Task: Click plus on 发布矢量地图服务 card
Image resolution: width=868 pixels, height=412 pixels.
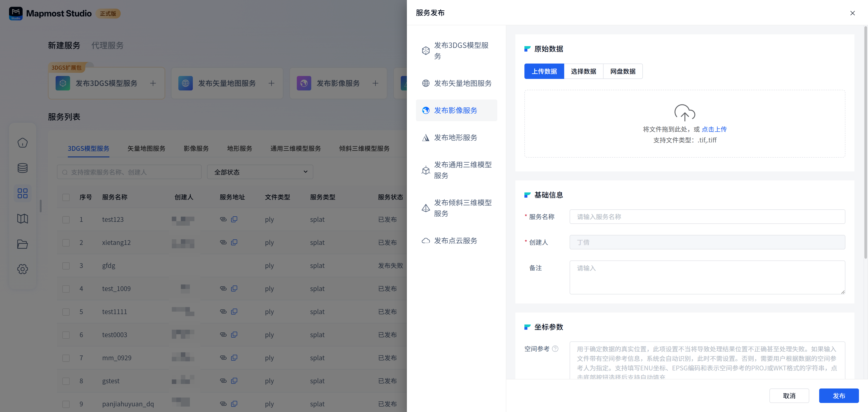Action: [x=271, y=83]
